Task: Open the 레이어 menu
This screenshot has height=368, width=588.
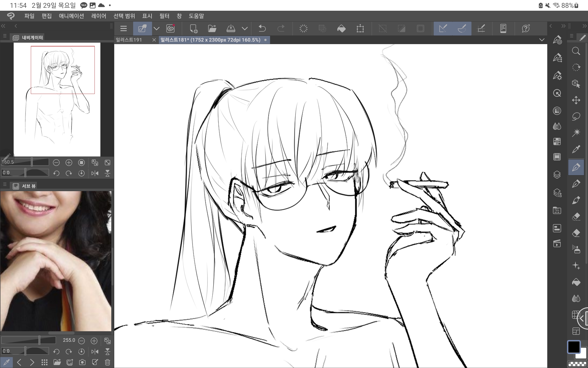Action: point(98,16)
